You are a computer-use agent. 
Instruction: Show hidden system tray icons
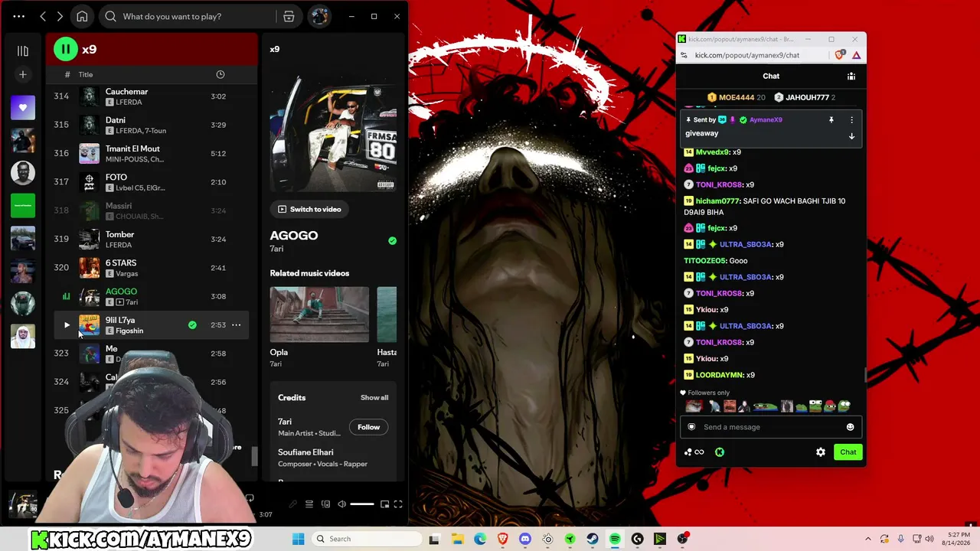(868, 539)
